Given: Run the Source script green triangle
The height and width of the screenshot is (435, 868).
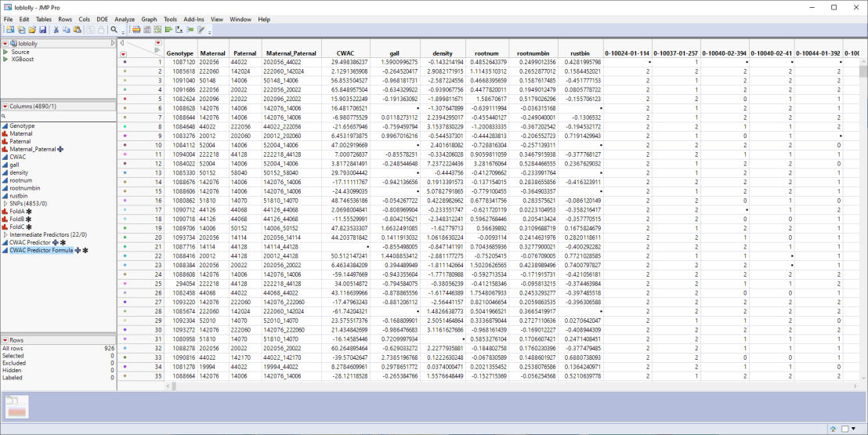Looking at the screenshot, I should tap(5, 52).
